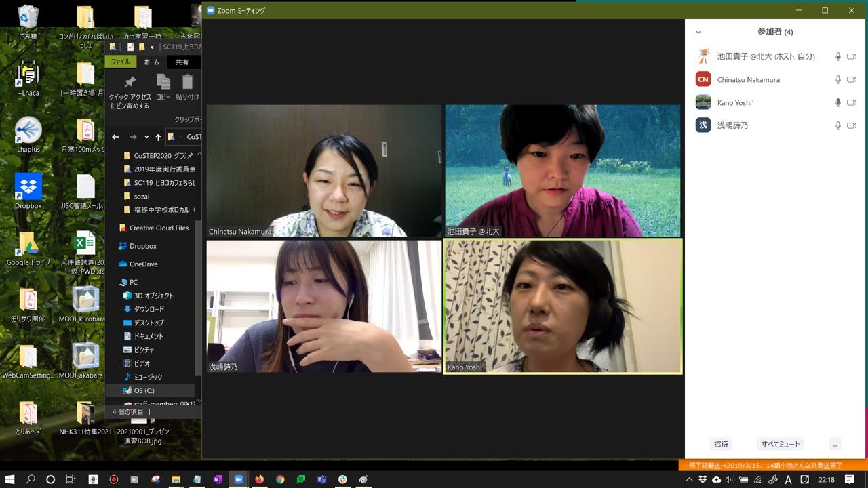Toggle camera icon next to Chinatsu Nakamura
This screenshot has height=488, width=868.
point(852,80)
